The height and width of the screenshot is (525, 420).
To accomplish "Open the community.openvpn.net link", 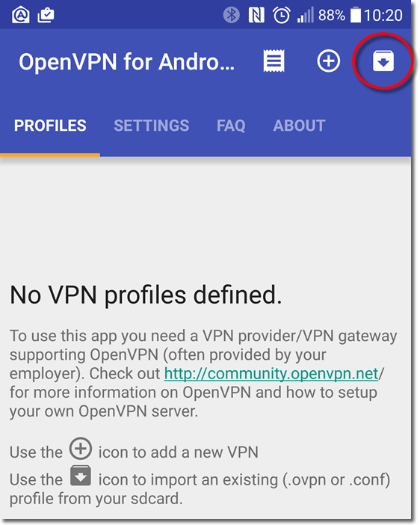I will coord(271,373).
